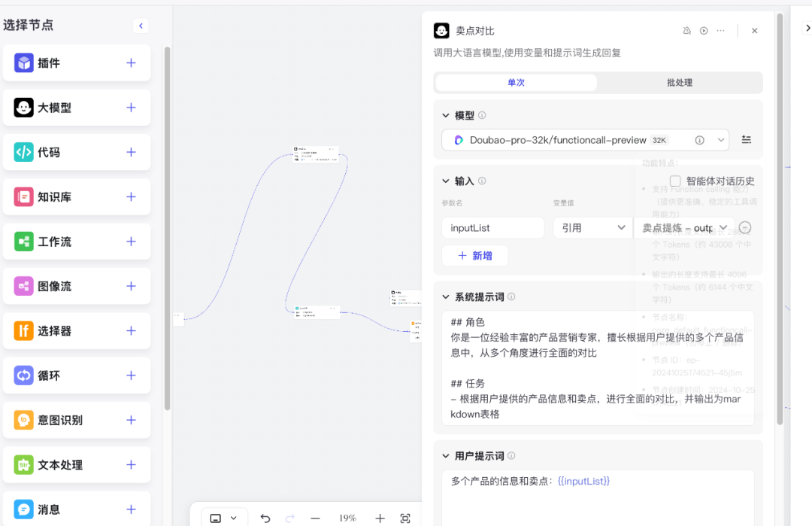
Task: Add a 工作流 workflow node
Action: coord(131,241)
